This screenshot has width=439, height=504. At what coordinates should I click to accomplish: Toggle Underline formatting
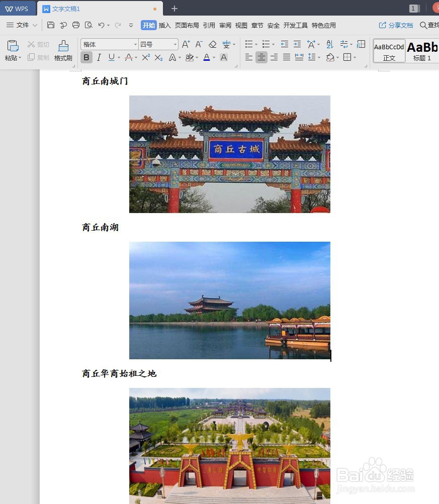pyautogui.click(x=111, y=58)
